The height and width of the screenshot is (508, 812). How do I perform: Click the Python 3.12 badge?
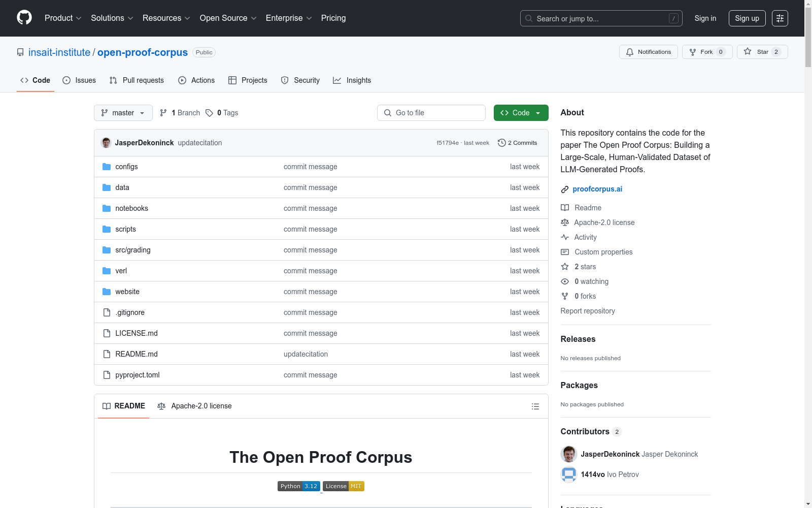click(x=299, y=486)
